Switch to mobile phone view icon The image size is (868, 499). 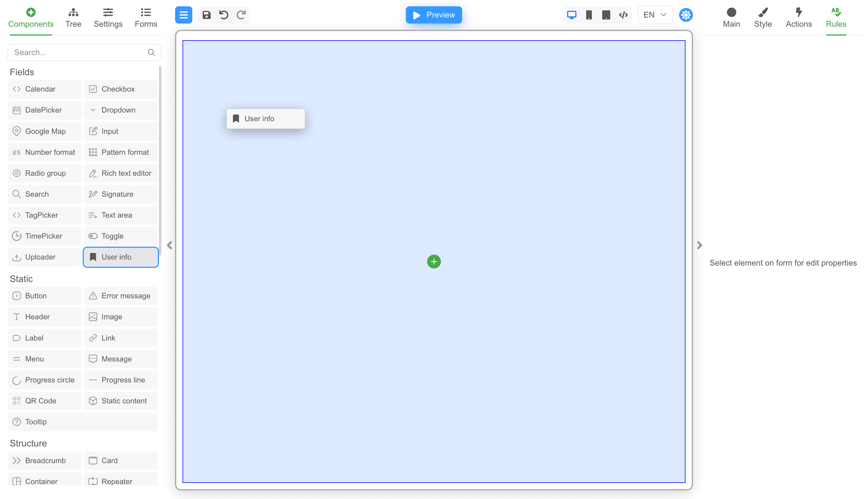point(589,15)
